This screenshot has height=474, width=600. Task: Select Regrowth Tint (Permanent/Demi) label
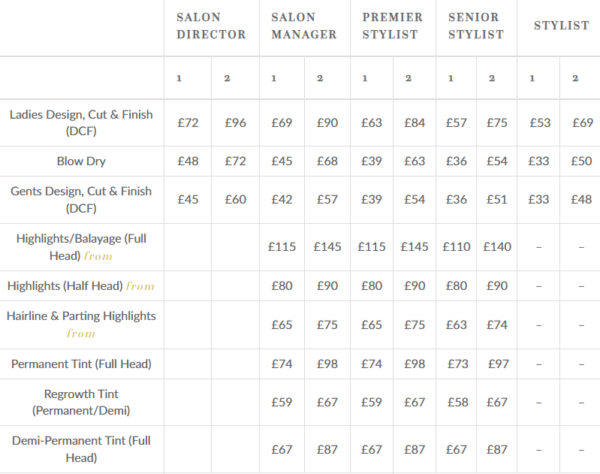click(x=81, y=402)
